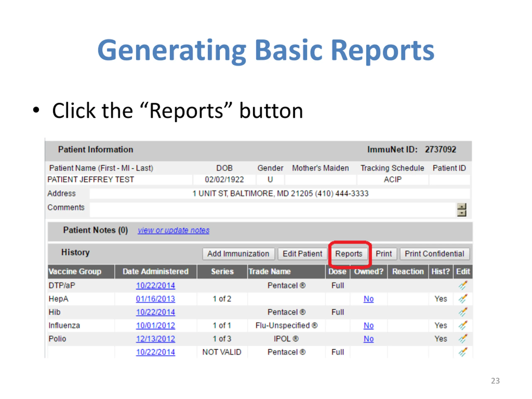This screenshot has height=399, width=532.
Task: Click the Reaction column header
Action: pos(408,272)
